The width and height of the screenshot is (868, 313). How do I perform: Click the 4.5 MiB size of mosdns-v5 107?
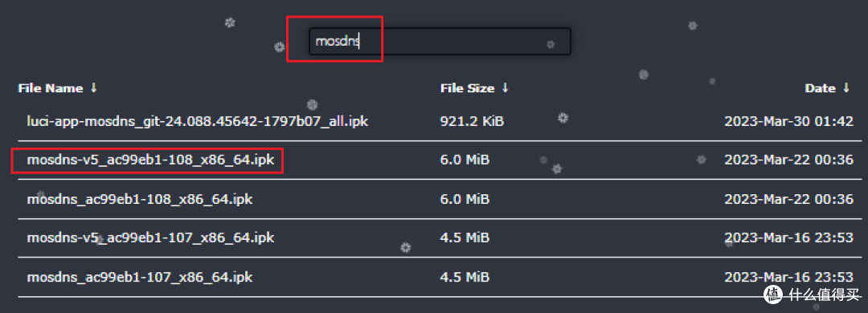465,238
